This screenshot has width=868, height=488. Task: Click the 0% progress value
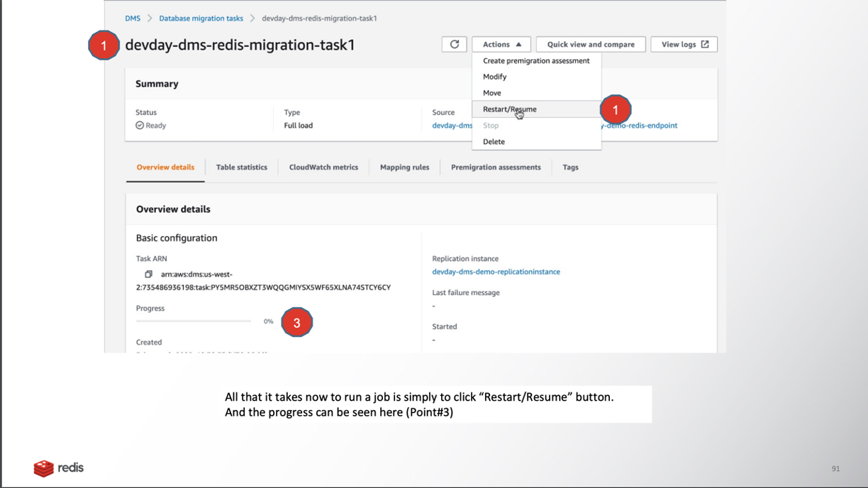pos(268,321)
